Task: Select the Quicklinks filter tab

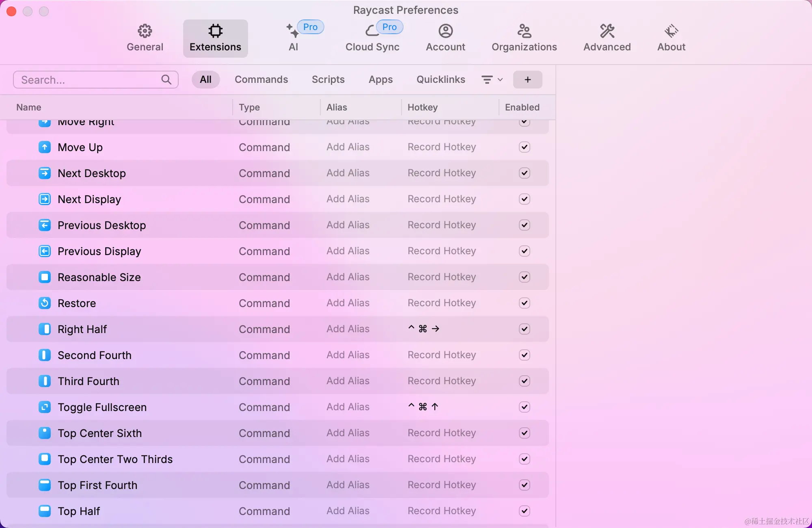Action: (x=441, y=80)
